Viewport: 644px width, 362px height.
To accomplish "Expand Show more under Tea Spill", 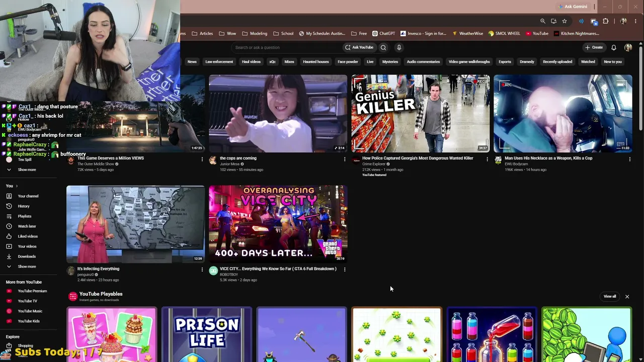I will click(27, 170).
